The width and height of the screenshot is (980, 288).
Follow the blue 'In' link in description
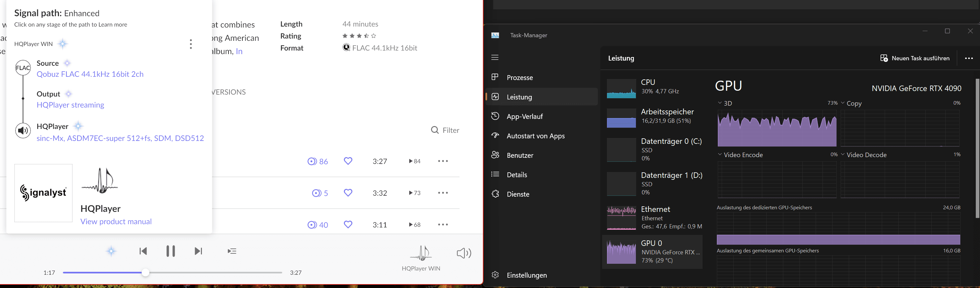pos(239,52)
